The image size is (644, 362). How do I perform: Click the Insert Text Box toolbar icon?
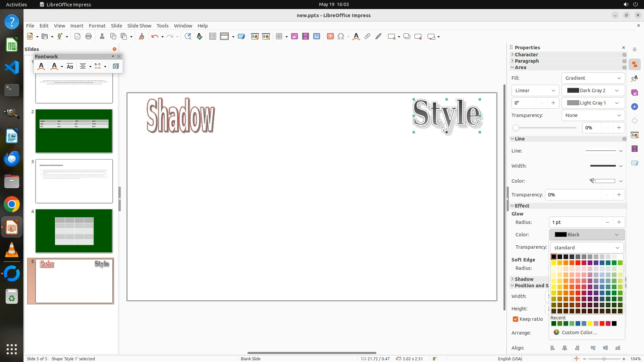[330, 37]
